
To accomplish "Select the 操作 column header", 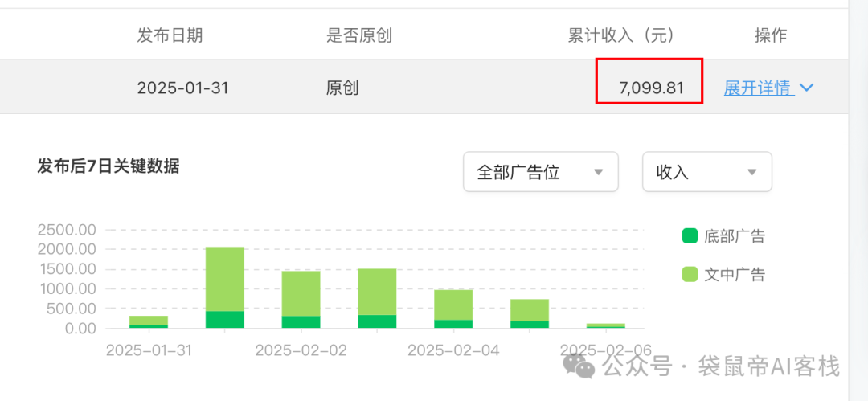I will pos(771,36).
